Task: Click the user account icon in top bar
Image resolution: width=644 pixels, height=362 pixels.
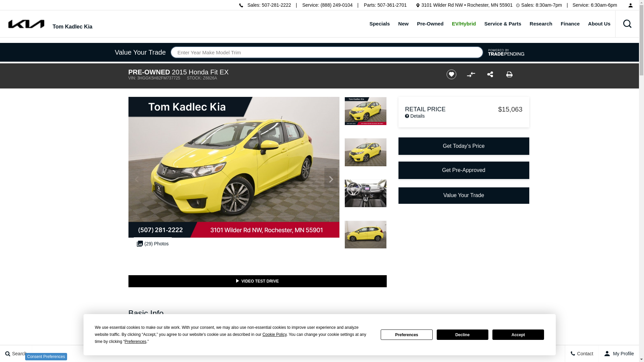Action: 630,5
